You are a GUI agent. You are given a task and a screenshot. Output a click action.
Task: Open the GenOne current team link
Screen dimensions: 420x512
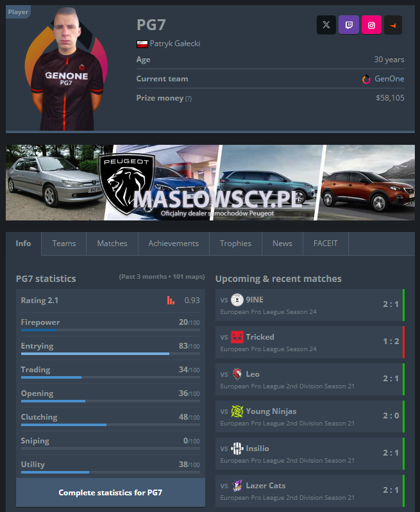click(x=389, y=79)
